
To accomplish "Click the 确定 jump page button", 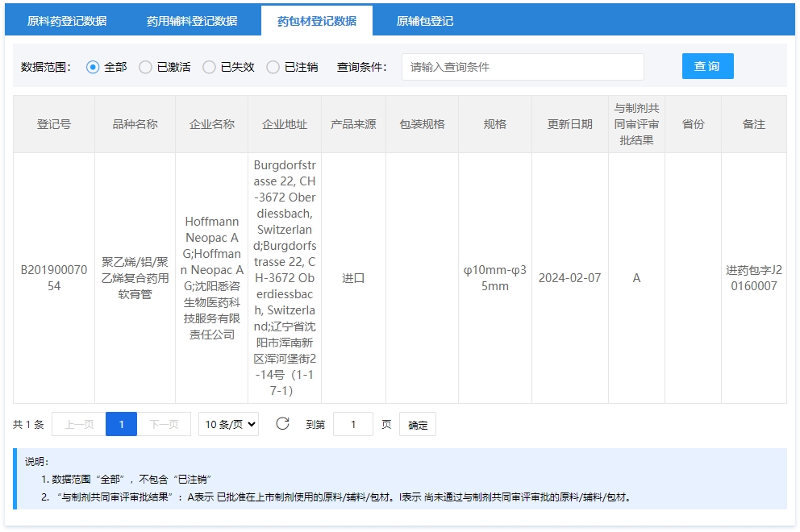I will tap(418, 425).
